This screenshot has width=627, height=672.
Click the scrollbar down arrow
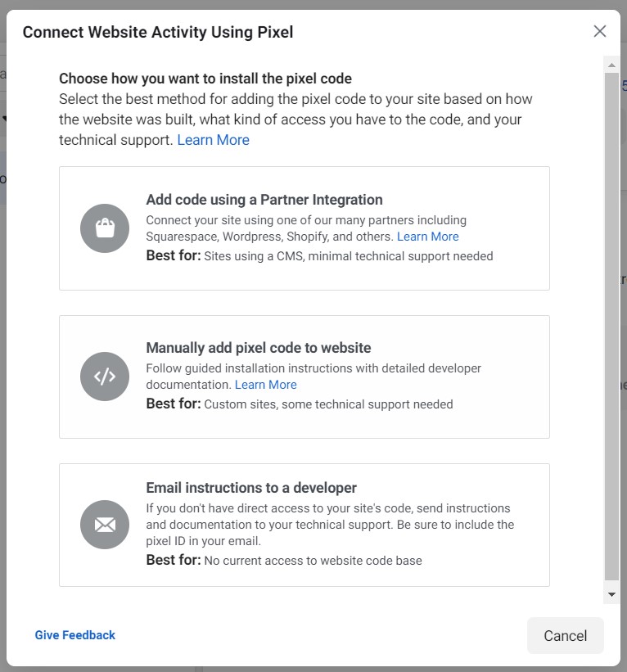[x=611, y=594]
